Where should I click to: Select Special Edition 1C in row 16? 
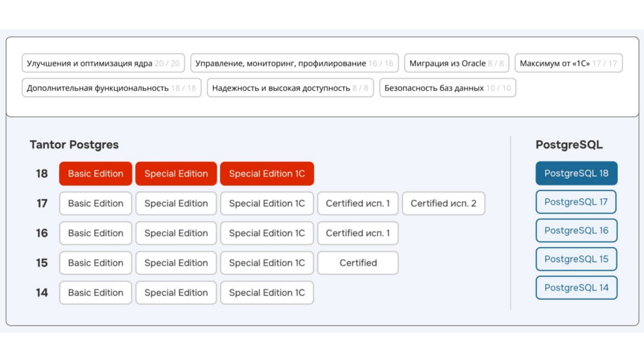point(267,233)
